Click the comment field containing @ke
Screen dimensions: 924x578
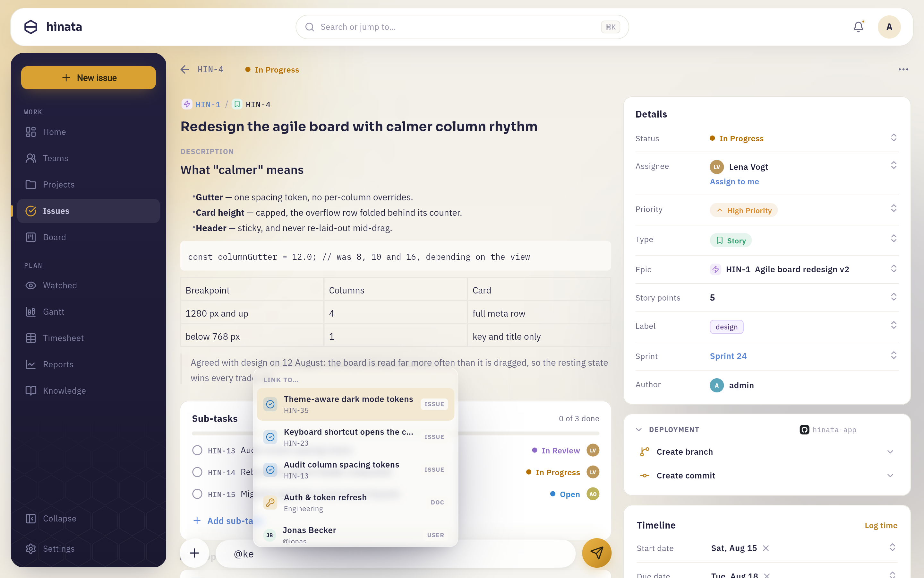coord(396,554)
